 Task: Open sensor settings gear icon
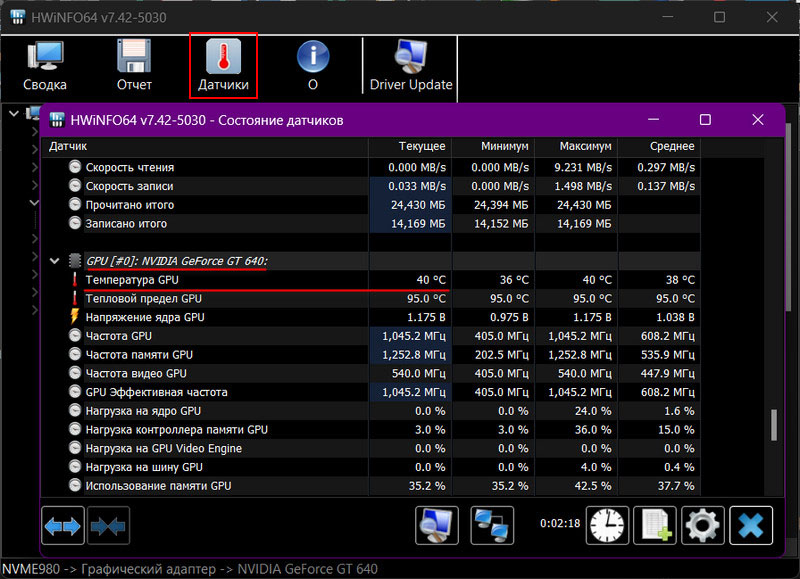pyautogui.click(x=703, y=525)
